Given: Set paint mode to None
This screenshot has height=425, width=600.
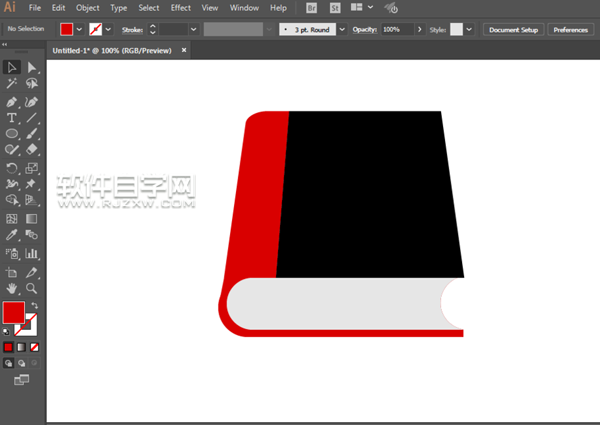Looking at the screenshot, I should tap(36, 347).
